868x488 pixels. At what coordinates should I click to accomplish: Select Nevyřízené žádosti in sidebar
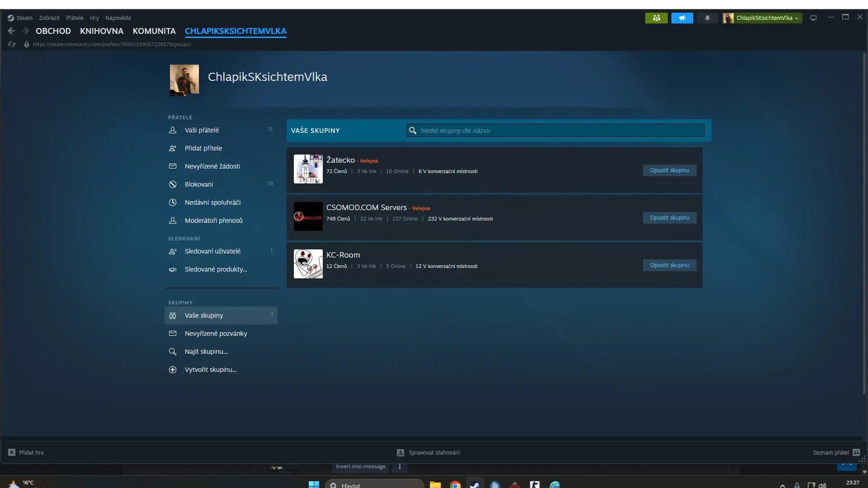(x=212, y=166)
